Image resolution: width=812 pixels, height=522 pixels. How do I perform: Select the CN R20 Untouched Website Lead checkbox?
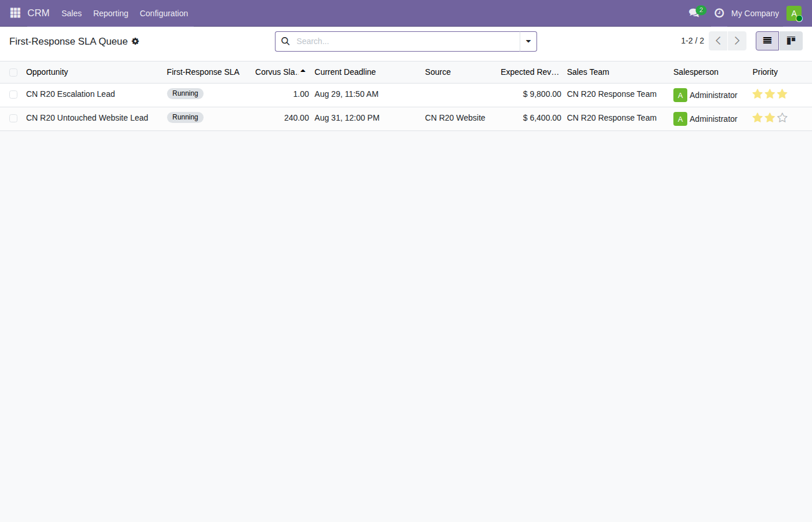point(13,118)
